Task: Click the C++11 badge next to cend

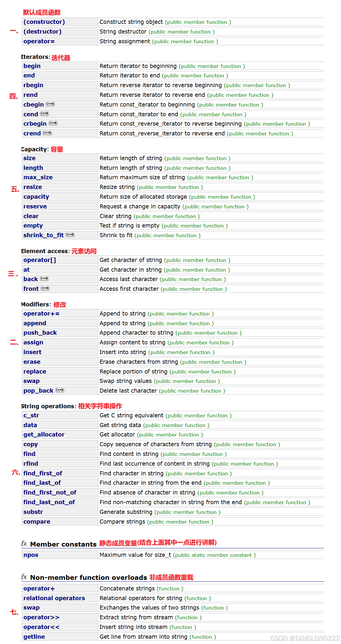Action: [x=45, y=113]
